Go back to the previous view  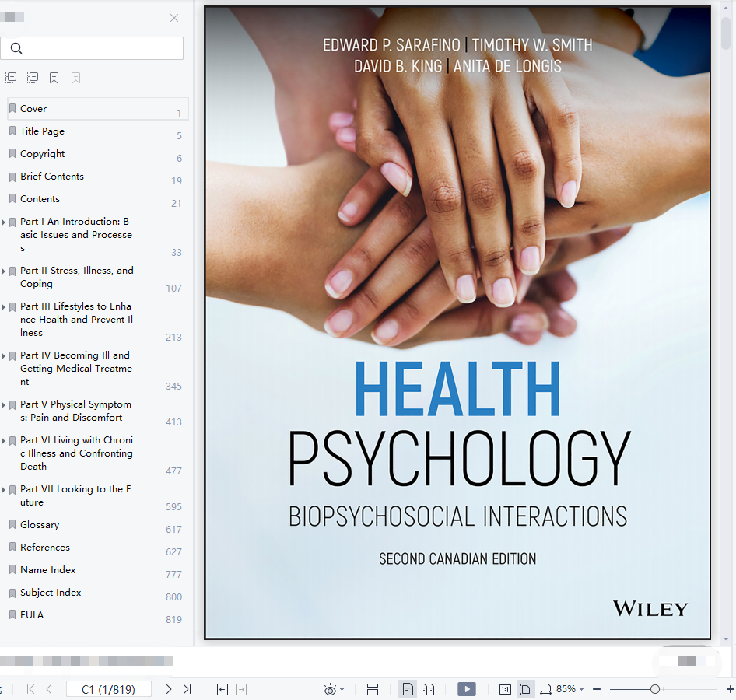click(223, 689)
